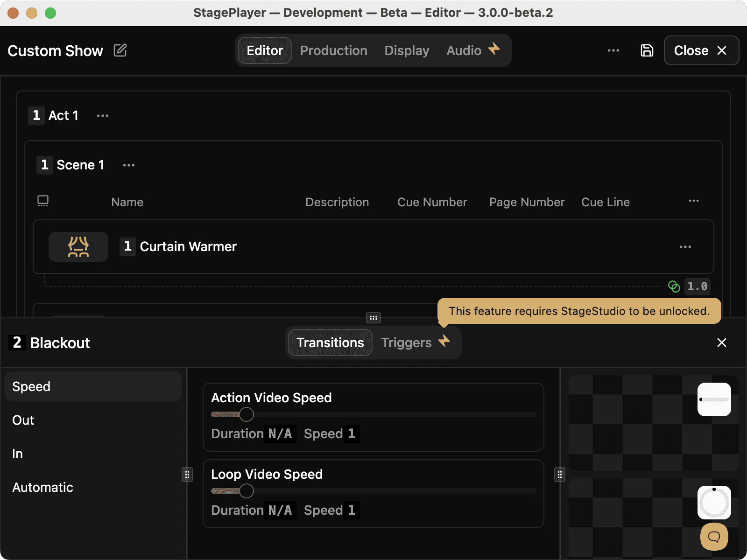The image size is (747, 560).
Task: Open Scene 1 options ellipsis
Action: [129, 165]
